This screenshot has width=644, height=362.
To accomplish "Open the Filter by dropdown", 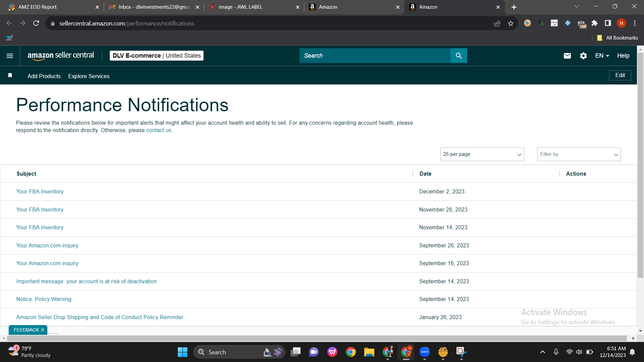I will click(579, 154).
